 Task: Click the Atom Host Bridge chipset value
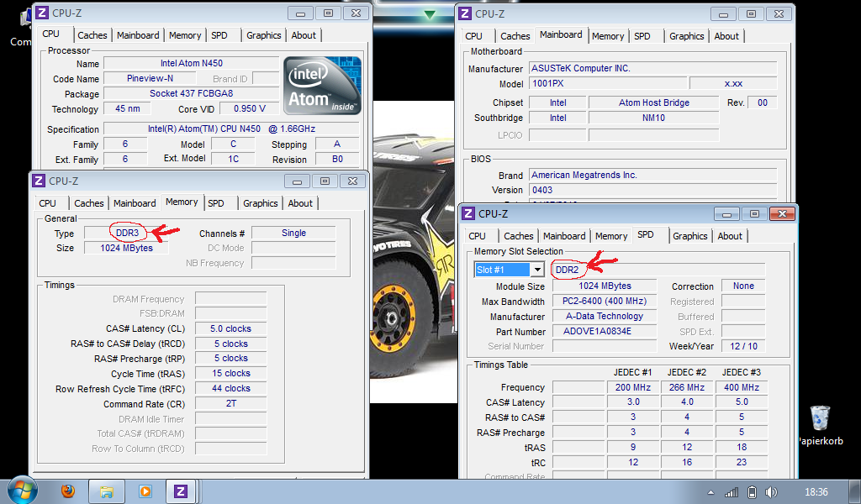[x=653, y=102]
